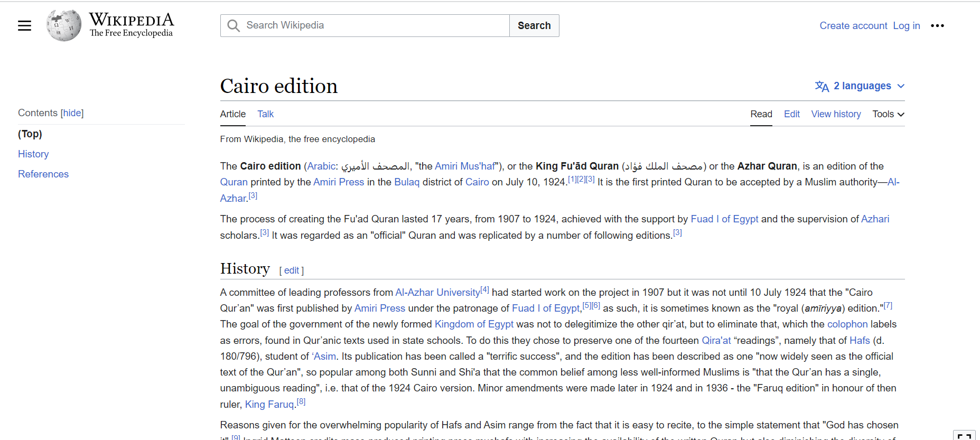Toggle fullscreen icon at bottom right
Viewport: 980px width, 440px height.
click(965, 436)
